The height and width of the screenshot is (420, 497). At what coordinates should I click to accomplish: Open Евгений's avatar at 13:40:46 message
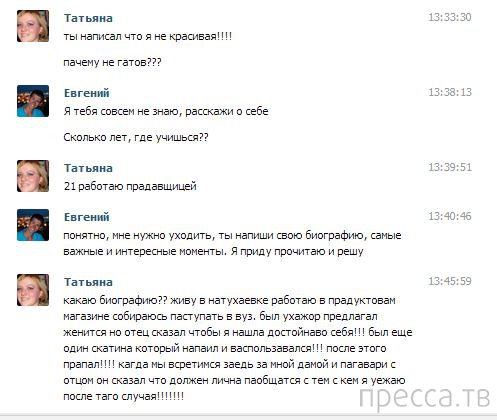coord(33,225)
